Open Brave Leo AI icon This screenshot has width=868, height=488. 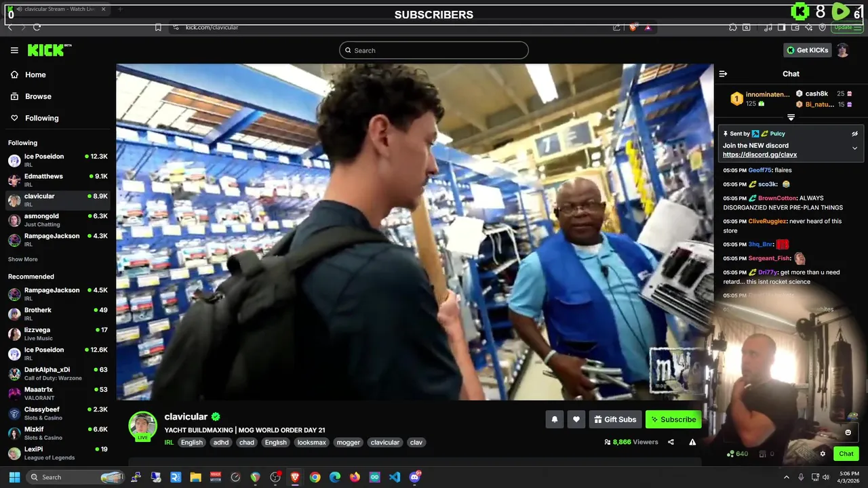tap(809, 27)
